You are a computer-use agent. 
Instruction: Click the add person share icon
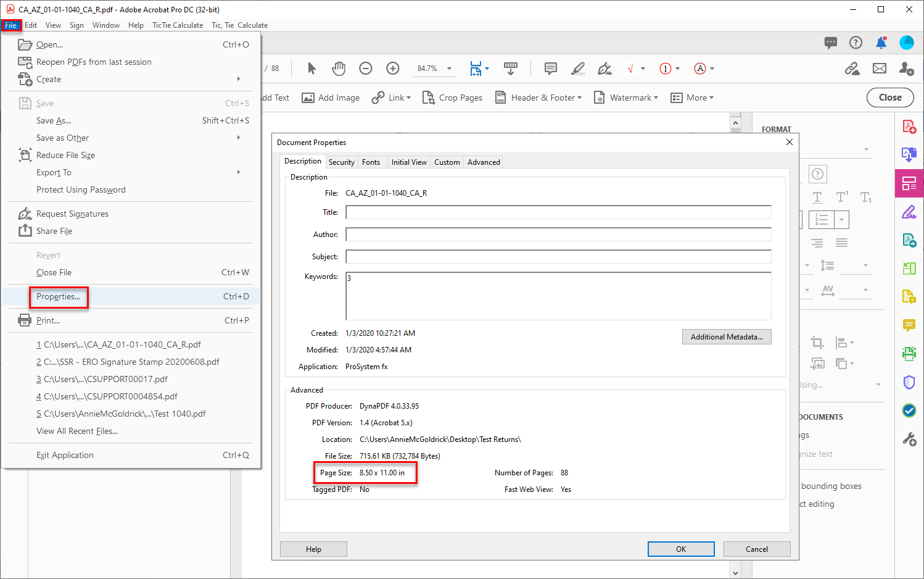pos(907,69)
